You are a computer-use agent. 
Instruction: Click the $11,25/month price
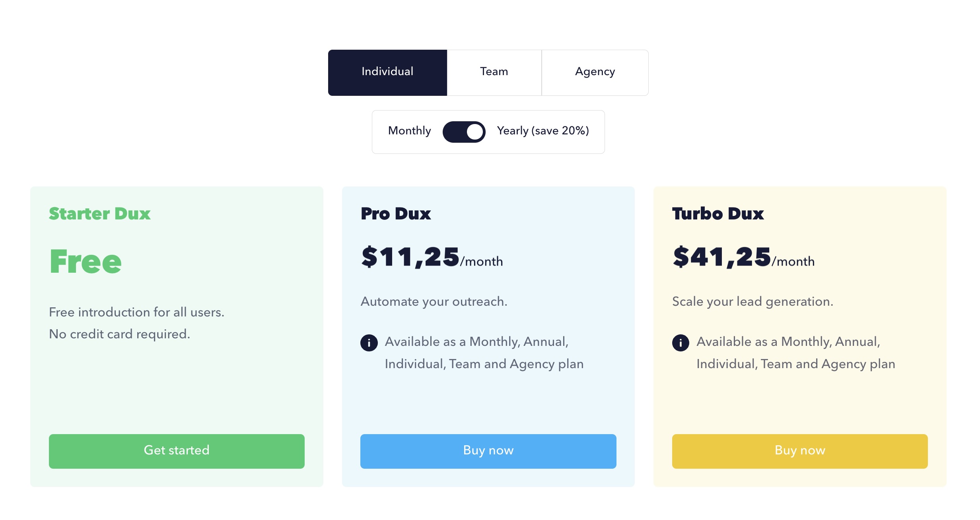click(x=432, y=258)
